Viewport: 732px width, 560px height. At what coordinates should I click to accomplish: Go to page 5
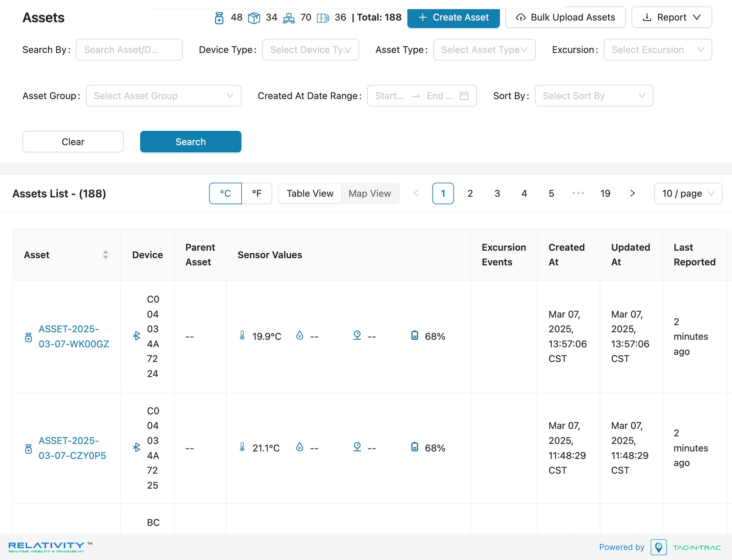[x=551, y=193]
